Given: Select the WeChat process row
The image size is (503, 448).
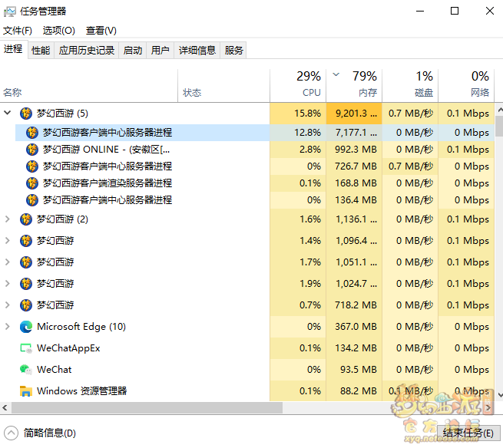Looking at the screenshot, I should [247, 370].
